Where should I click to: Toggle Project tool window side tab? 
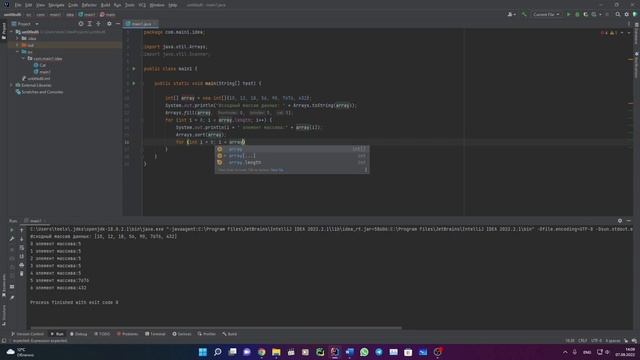(4, 31)
